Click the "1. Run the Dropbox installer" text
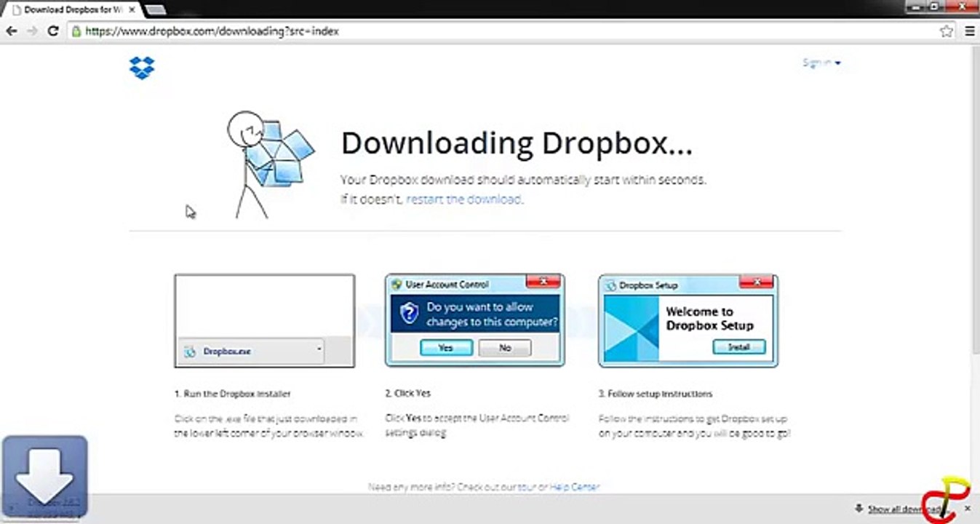This screenshot has width=980, height=524. pyautogui.click(x=233, y=394)
